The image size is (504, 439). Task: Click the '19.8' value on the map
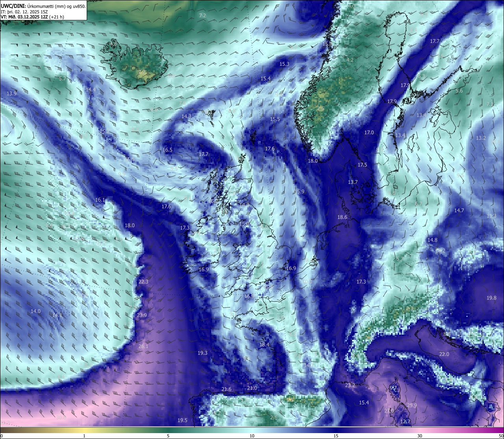(x=491, y=298)
